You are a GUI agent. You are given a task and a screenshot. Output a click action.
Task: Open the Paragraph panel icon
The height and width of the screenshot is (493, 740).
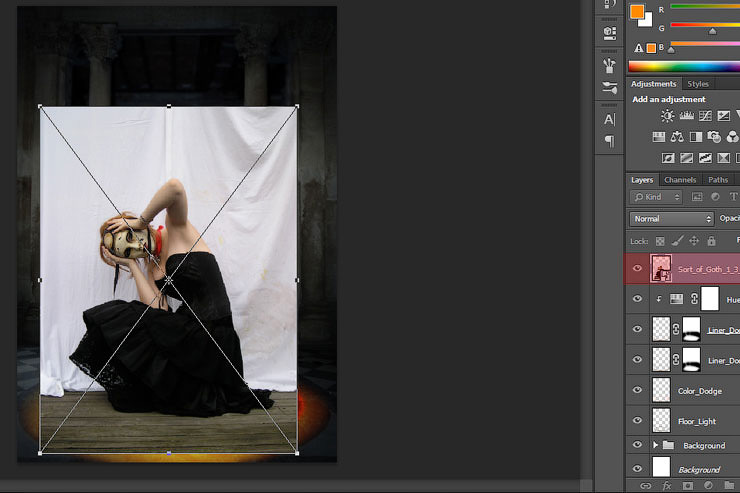click(609, 141)
